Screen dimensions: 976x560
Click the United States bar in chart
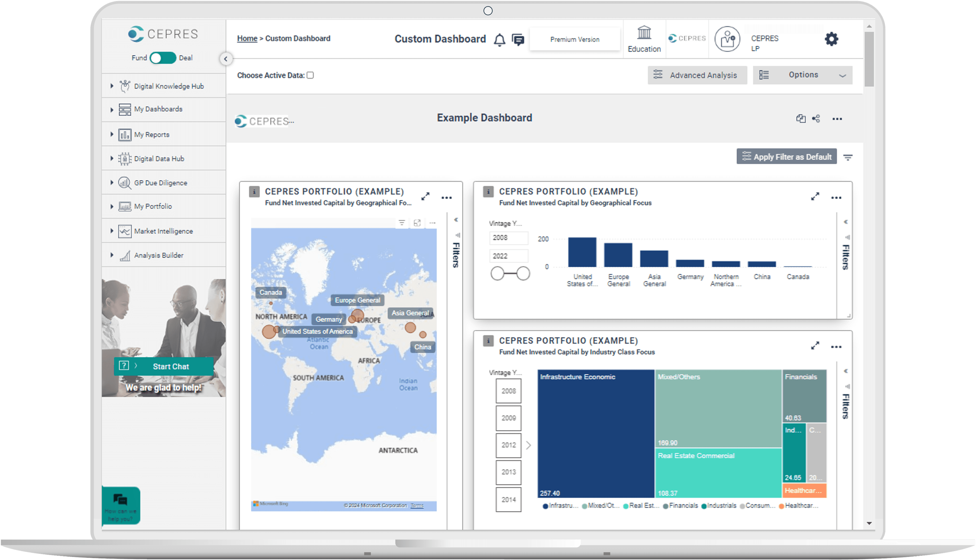582,252
